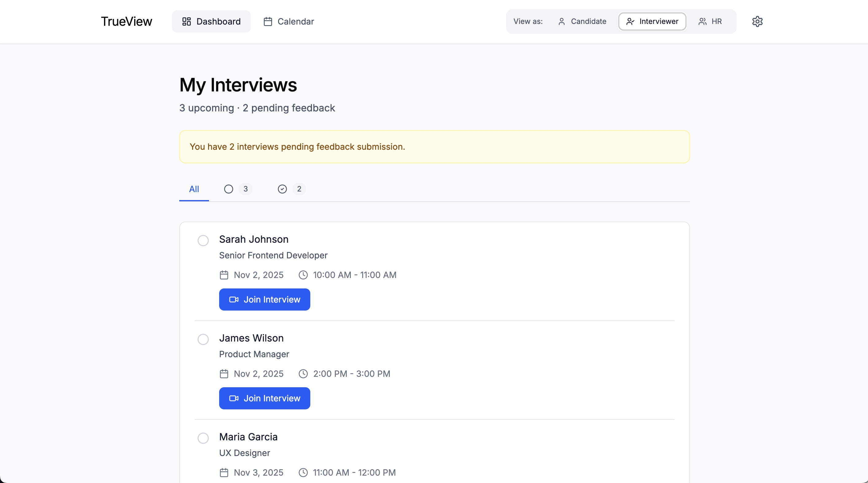Viewport: 868px width, 483px height.
Task: Open the upcoming tab with circle icon
Action: click(x=238, y=189)
